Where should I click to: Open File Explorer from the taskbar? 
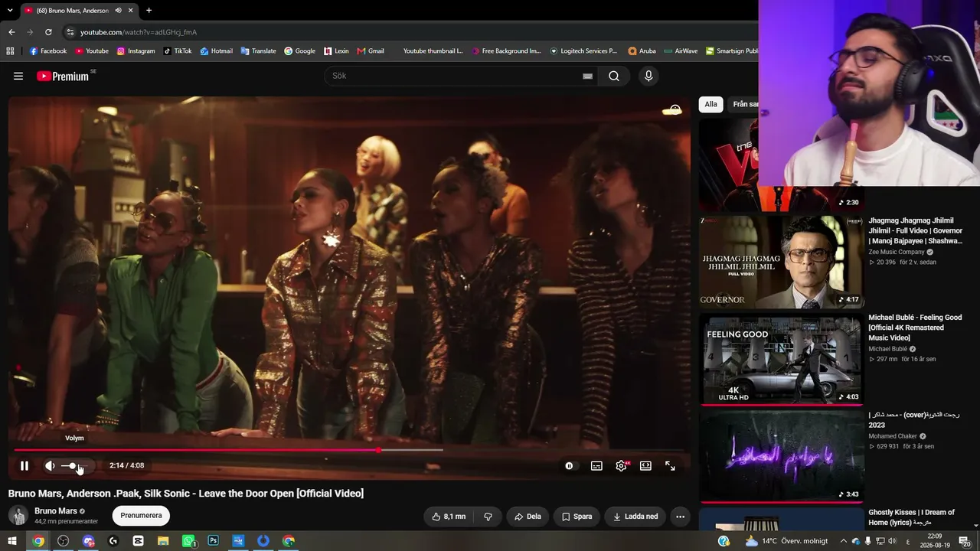click(x=163, y=541)
